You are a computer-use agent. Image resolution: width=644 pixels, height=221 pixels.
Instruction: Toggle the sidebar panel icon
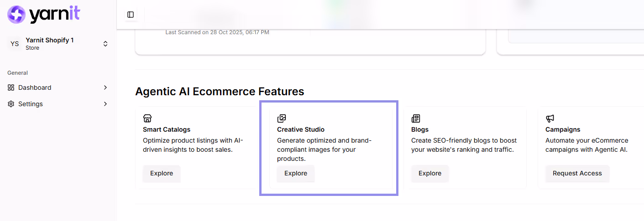(131, 15)
